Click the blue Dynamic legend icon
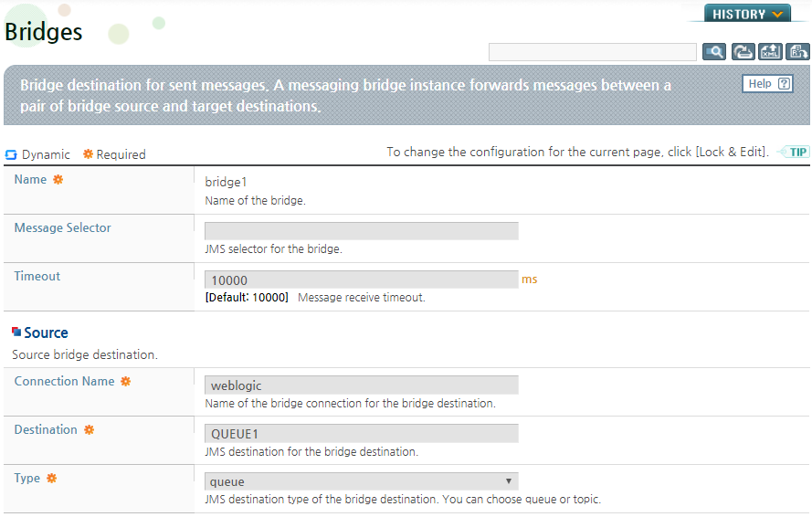Viewport: 812px width, 517px height. (11, 154)
